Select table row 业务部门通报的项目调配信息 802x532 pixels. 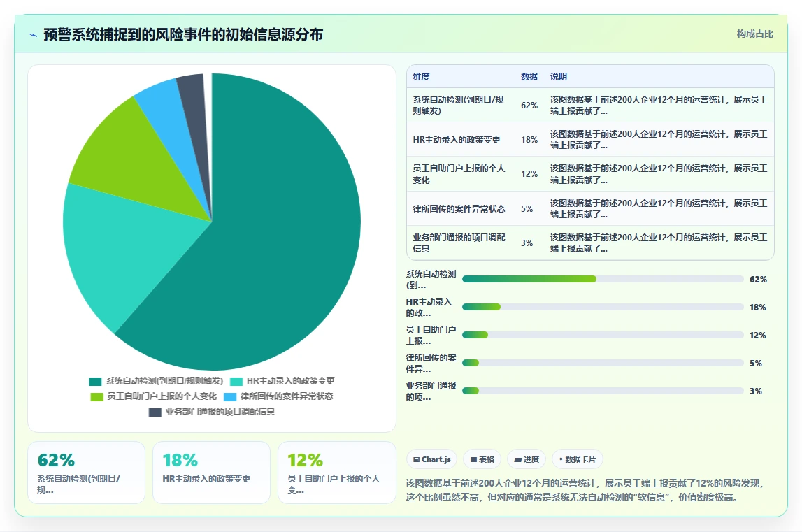590,243
